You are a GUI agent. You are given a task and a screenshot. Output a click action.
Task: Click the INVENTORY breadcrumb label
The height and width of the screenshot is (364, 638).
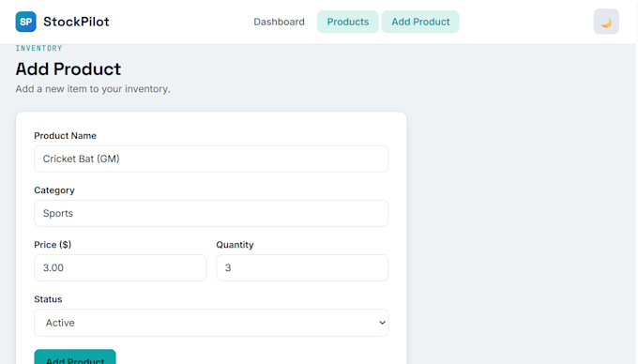(38, 48)
